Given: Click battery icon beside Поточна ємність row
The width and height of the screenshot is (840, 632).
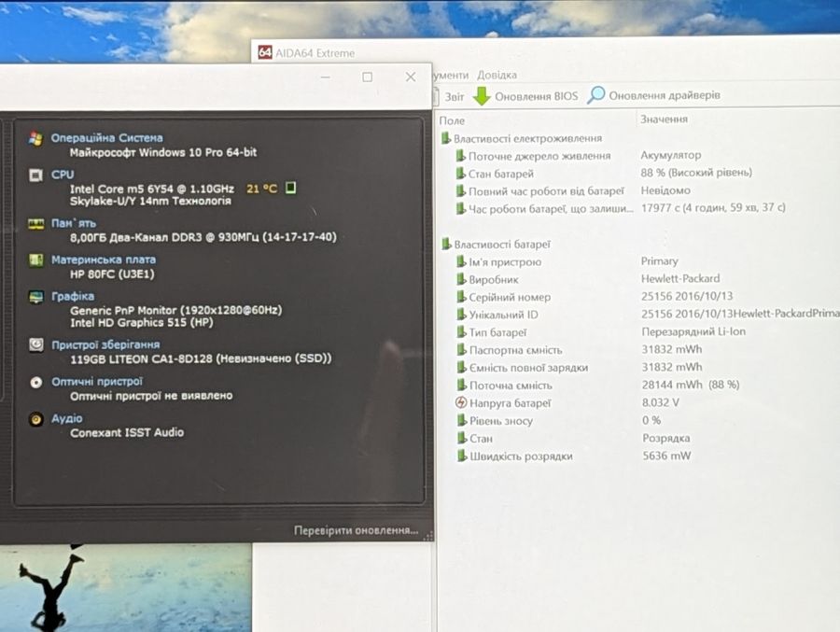Looking at the screenshot, I should tap(461, 385).
